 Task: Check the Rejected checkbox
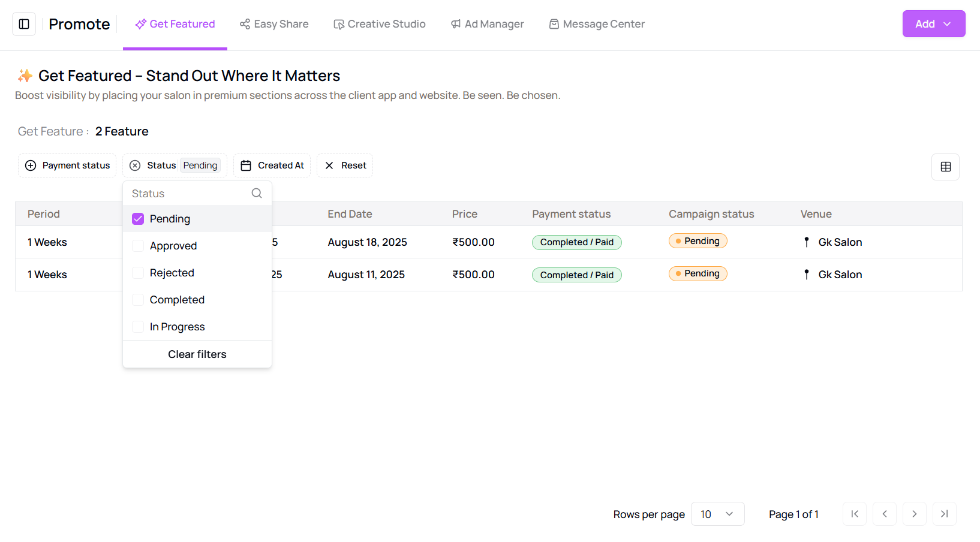tap(138, 273)
